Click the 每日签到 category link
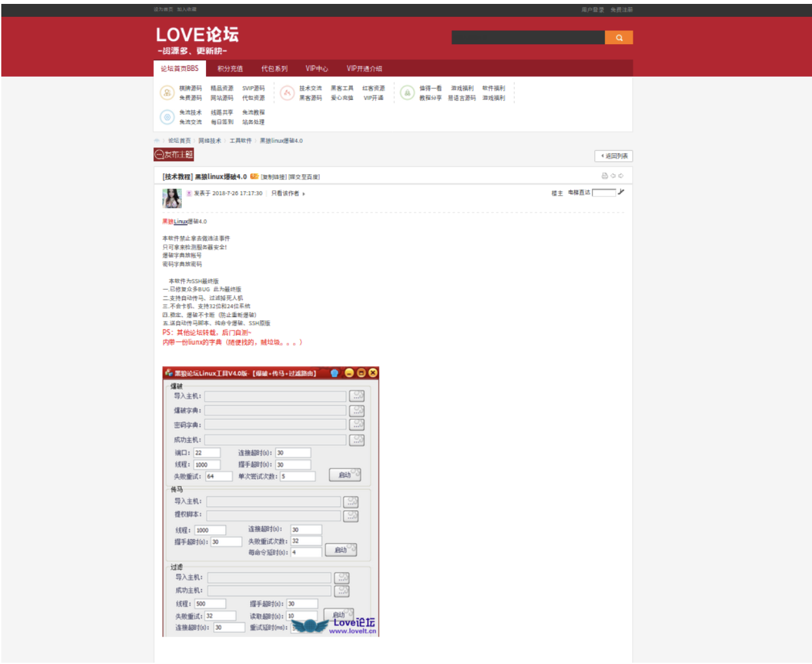Screen dimensions: 812x664 click(222, 122)
